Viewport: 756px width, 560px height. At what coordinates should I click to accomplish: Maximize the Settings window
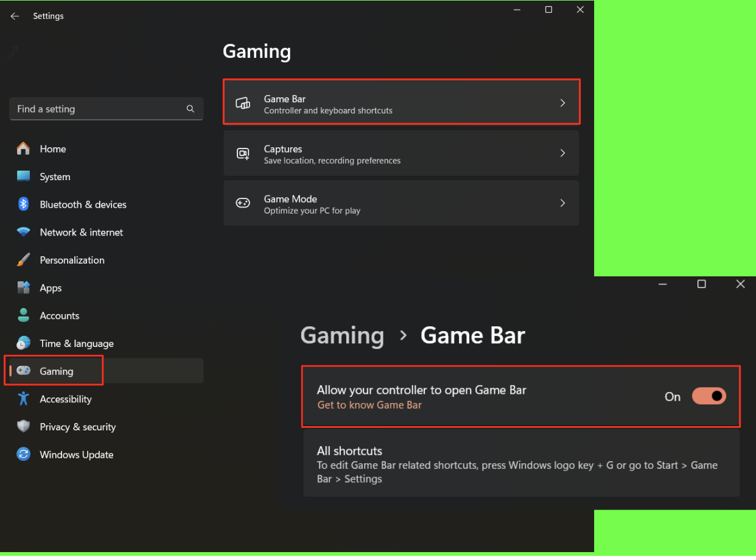pos(548,10)
